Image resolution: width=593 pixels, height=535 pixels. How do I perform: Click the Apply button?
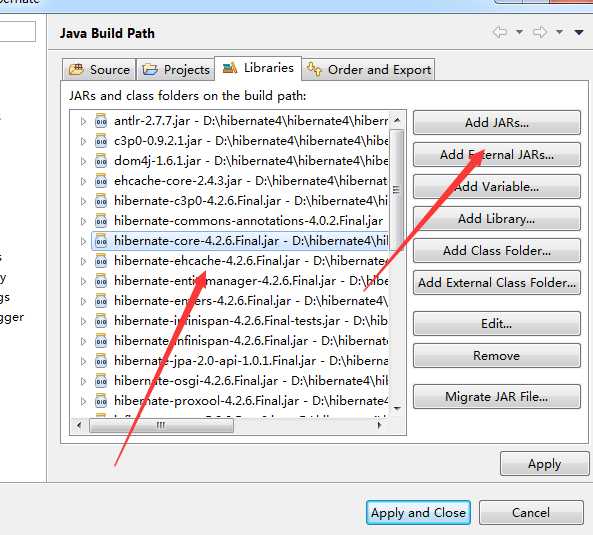point(545,464)
